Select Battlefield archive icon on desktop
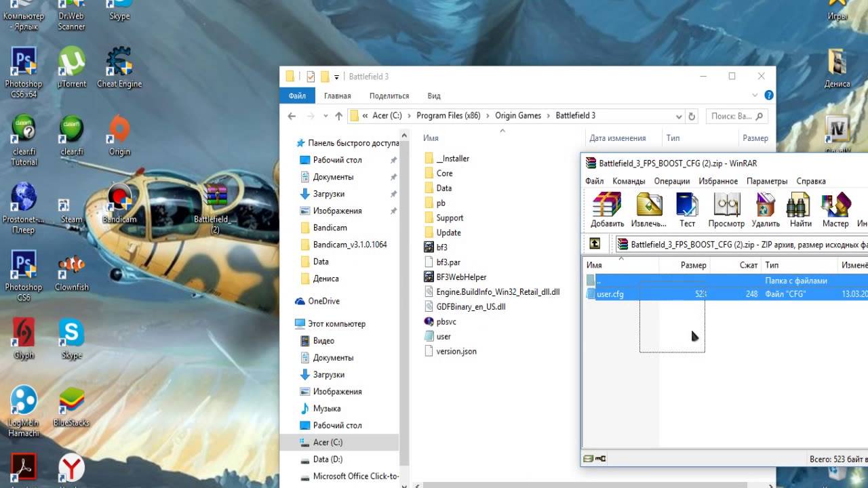The height and width of the screenshot is (488, 868). 216,209
